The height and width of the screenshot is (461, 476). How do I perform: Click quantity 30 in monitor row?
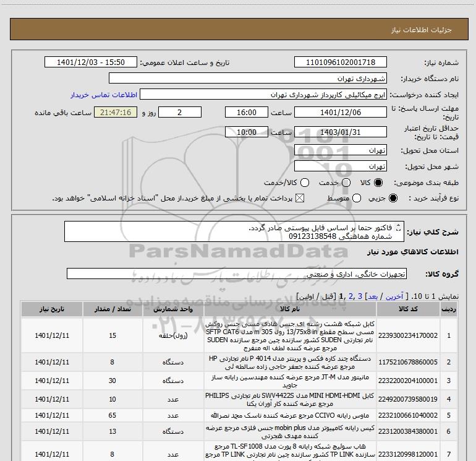click(113, 381)
